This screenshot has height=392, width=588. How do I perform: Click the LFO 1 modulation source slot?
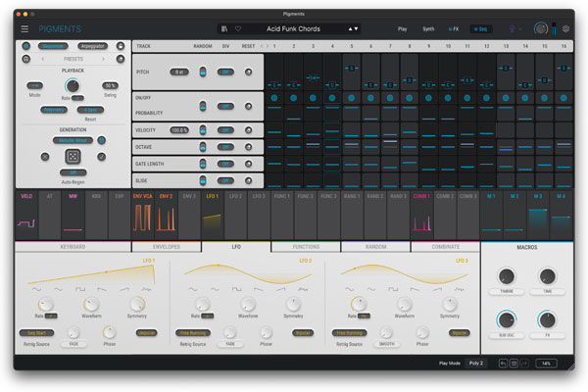(x=213, y=215)
